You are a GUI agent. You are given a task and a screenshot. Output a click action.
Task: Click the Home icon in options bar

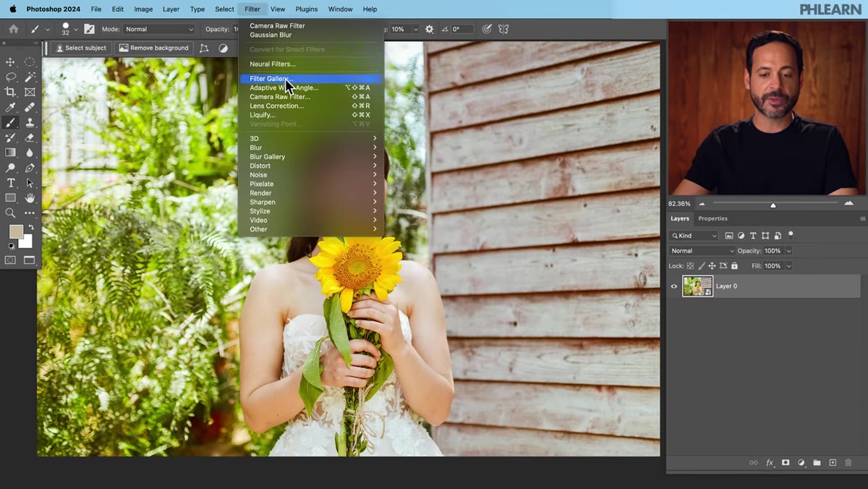pyautogui.click(x=13, y=29)
